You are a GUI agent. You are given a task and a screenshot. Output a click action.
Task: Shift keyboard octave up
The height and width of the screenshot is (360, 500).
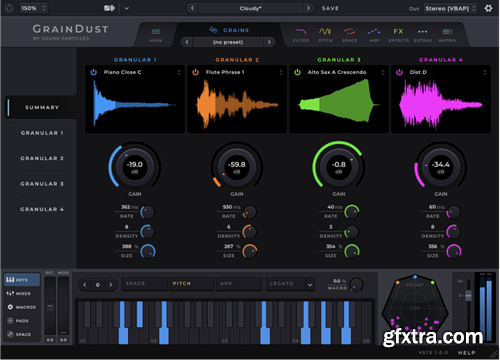tap(111, 285)
